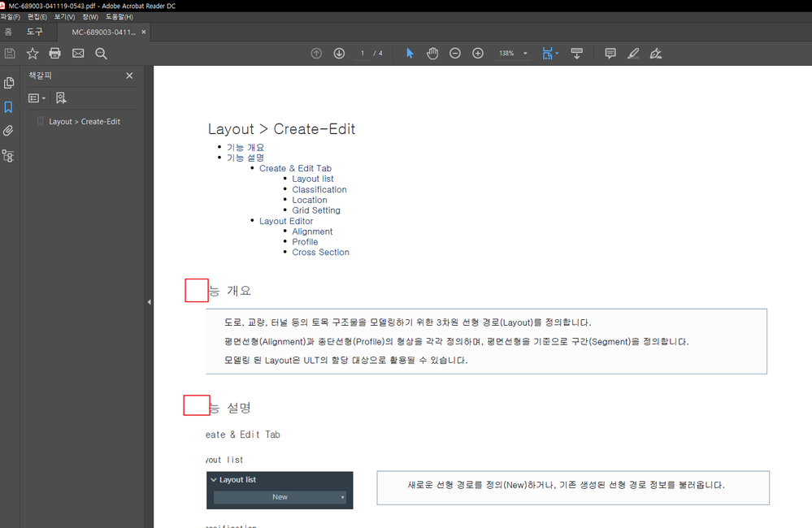Send file by email envelope icon
Viewport: 812px width, 528px height.
coord(78,54)
